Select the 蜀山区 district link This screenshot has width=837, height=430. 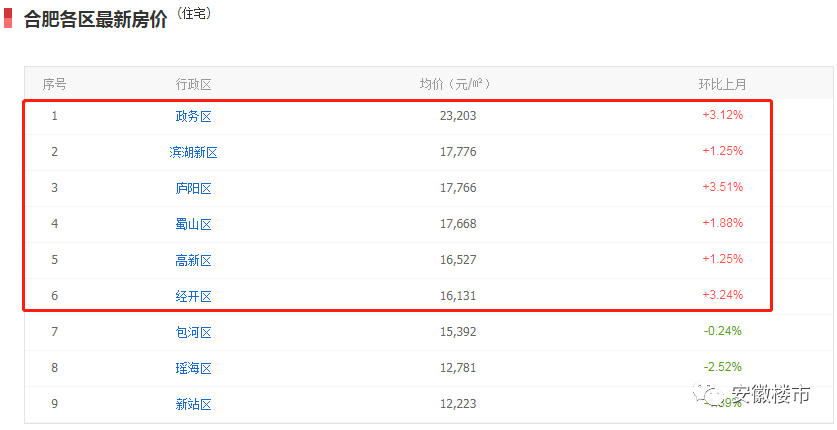(x=193, y=224)
